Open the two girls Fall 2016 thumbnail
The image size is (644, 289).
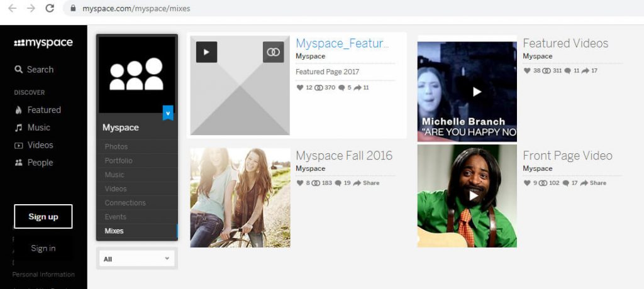click(x=240, y=198)
